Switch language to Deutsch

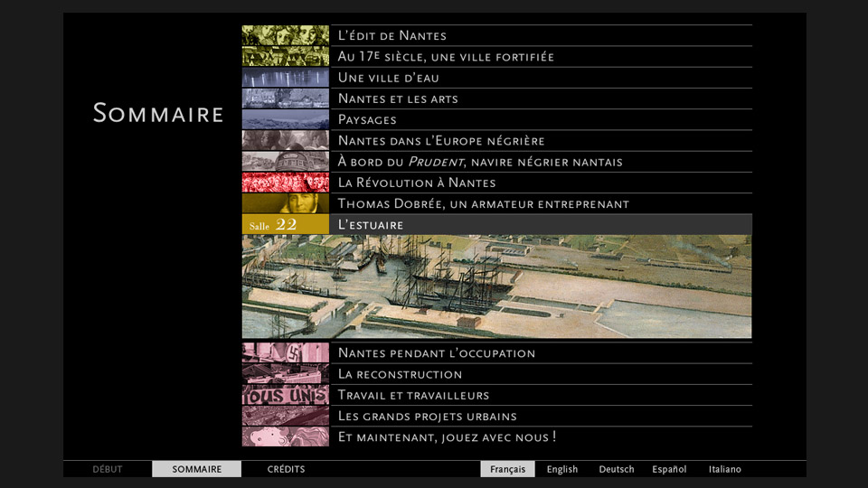pos(616,469)
